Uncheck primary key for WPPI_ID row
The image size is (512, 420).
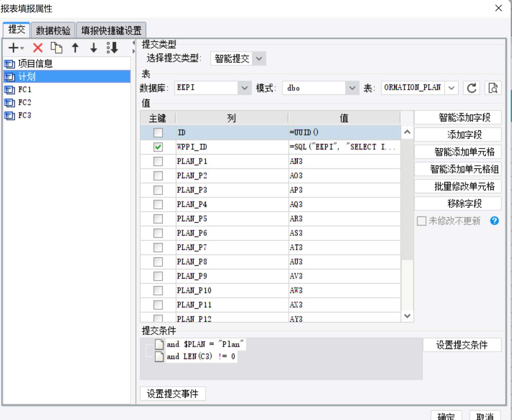(158, 147)
